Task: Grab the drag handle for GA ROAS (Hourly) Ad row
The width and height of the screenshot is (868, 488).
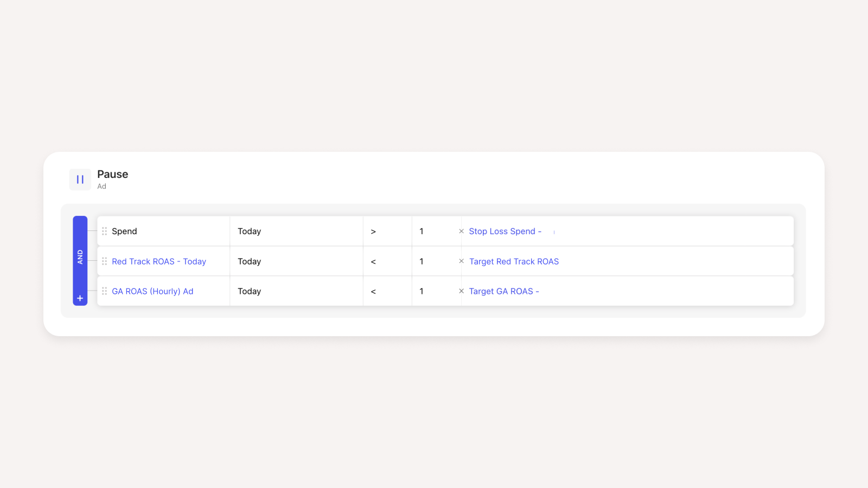Action: coord(104,291)
